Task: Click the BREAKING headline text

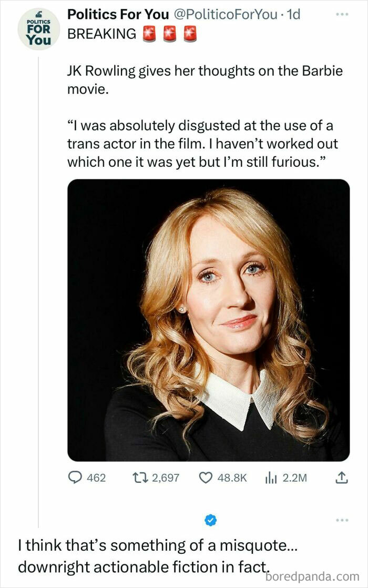Action: (101, 34)
